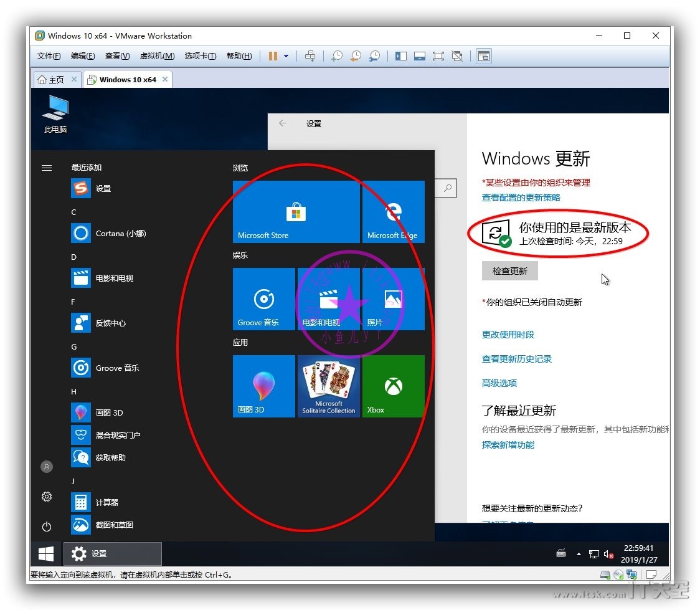Open the 文件(F) menu

49,56
